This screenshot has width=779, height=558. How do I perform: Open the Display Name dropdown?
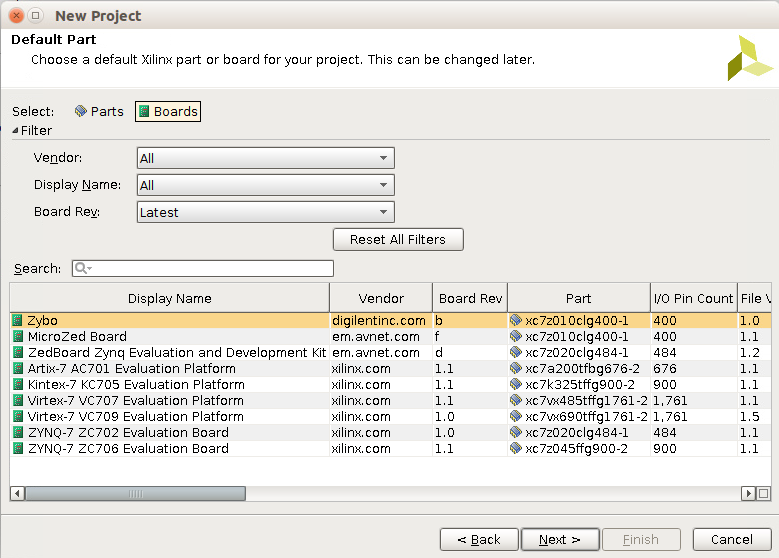point(265,185)
